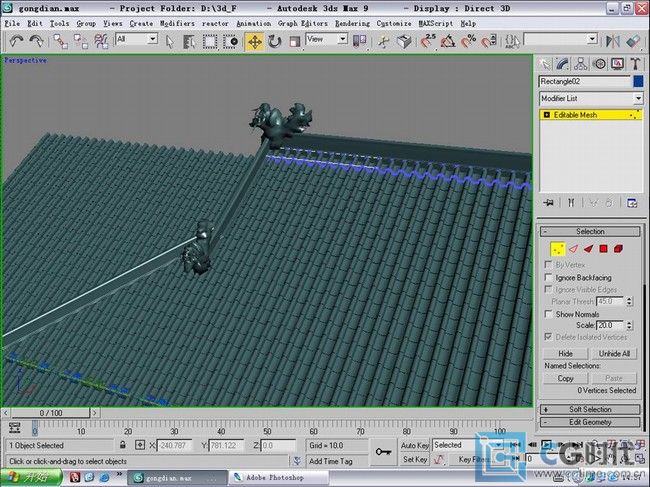
Task: Open Configure Modifier Sets icon
Action: point(632,203)
